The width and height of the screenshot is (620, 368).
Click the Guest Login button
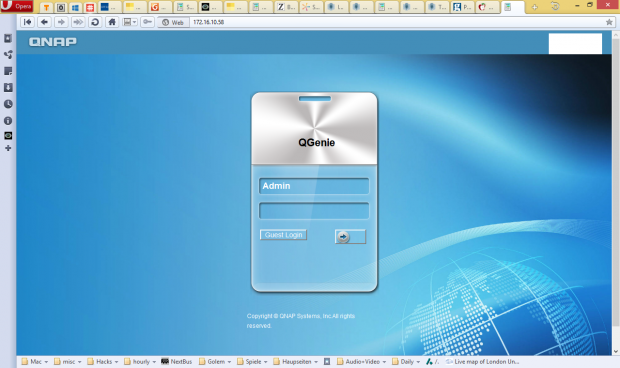click(x=283, y=235)
